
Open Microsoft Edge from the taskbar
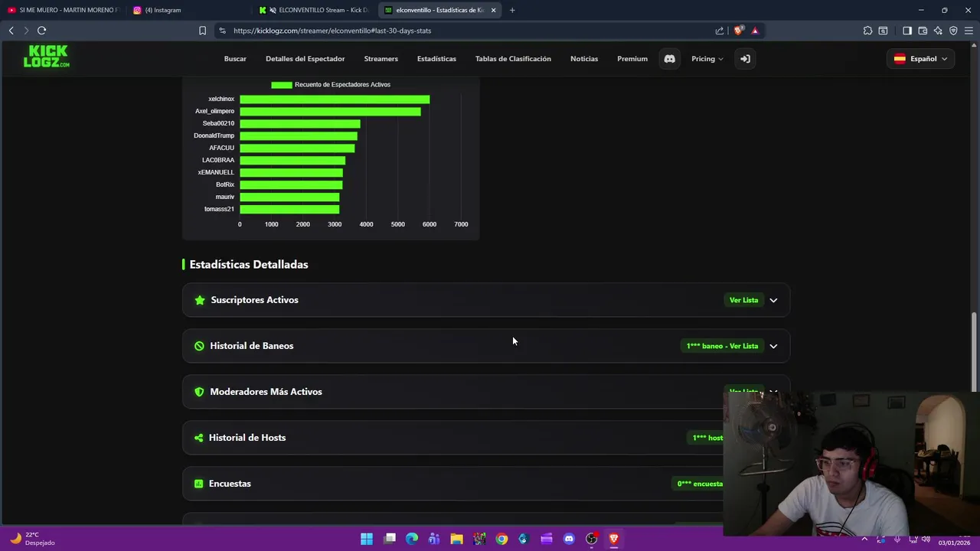(412, 539)
